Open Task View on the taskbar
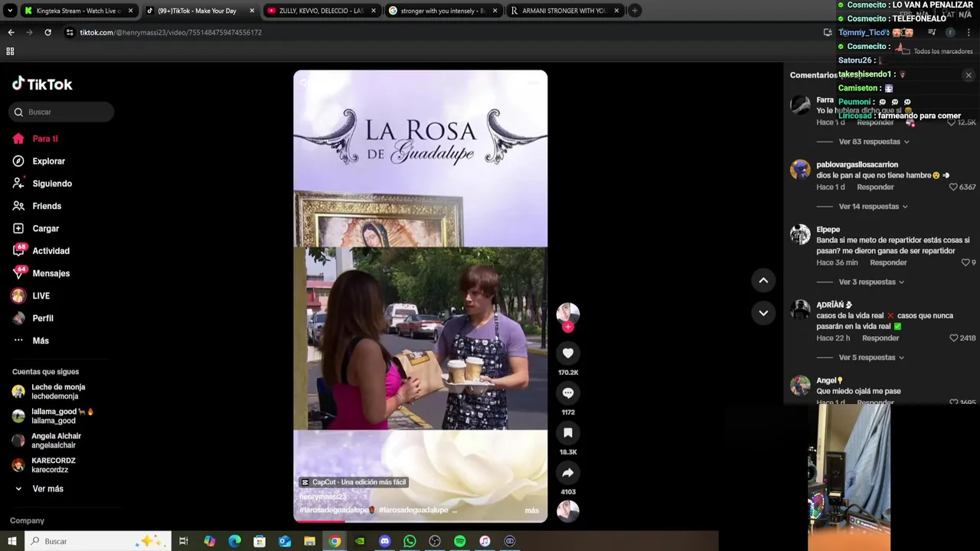This screenshot has width=980, height=551. point(184,541)
